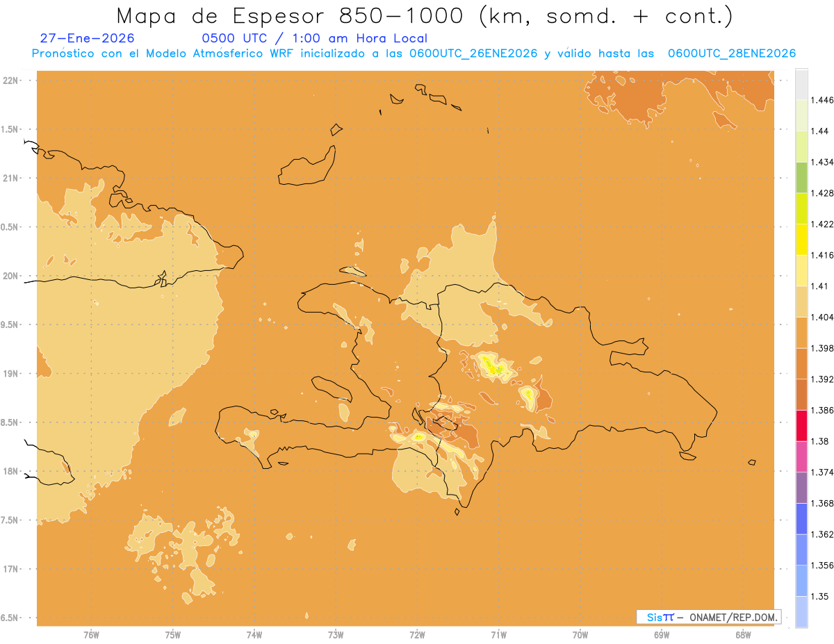Click the longitude label '69W'
834x644 pixels.
pos(662,635)
